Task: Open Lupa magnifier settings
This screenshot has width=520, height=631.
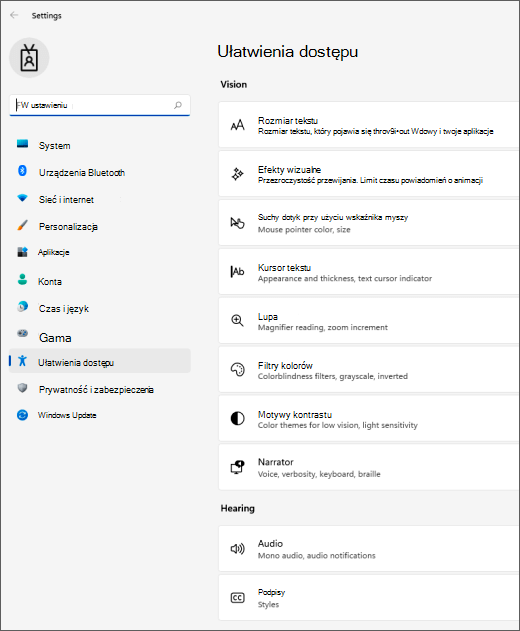Action: point(368,321)
